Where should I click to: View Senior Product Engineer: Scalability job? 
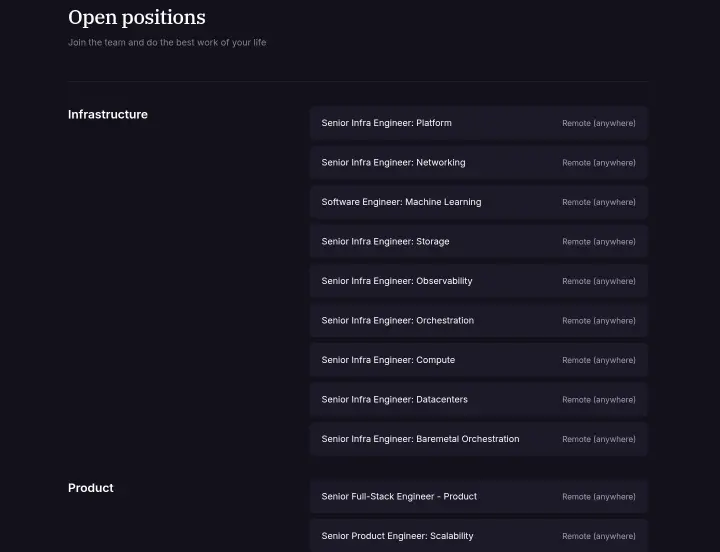pyautogui.click(x=478, y=536)
